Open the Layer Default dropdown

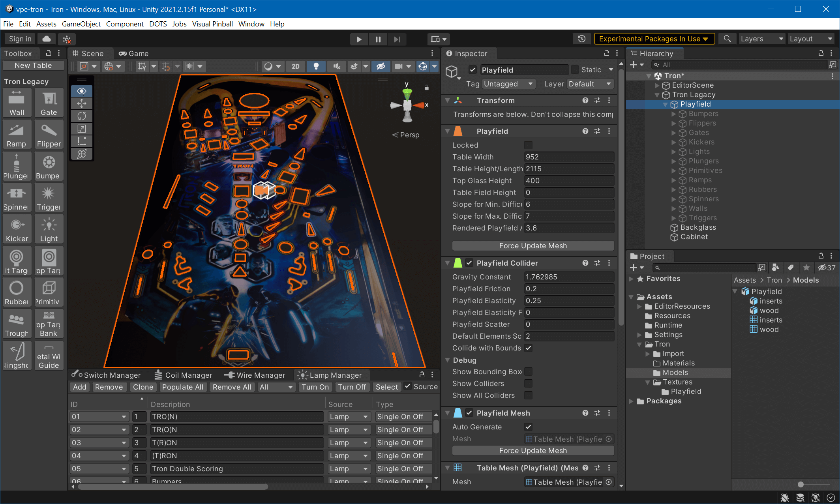click(590, 84)
